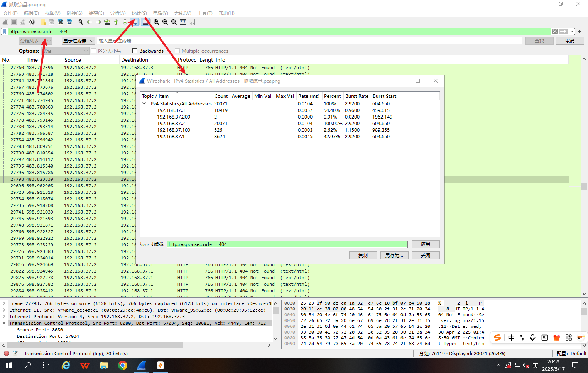Click Go to specified packet icon

tap(107, 22)
